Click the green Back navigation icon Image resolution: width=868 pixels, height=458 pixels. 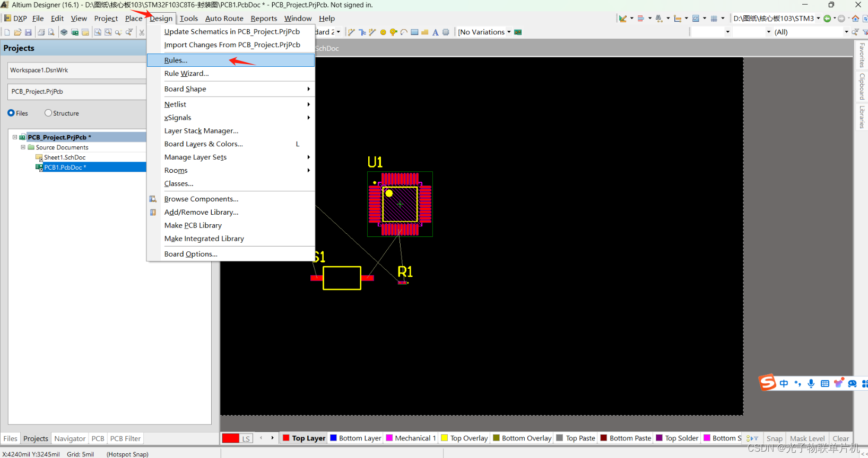tap(827, 19)
